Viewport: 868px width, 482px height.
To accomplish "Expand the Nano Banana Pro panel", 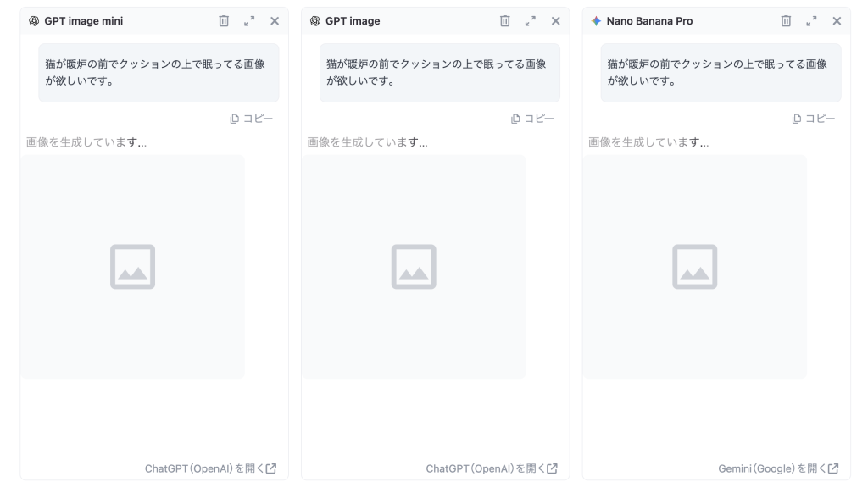I will [x=811, y=21].
